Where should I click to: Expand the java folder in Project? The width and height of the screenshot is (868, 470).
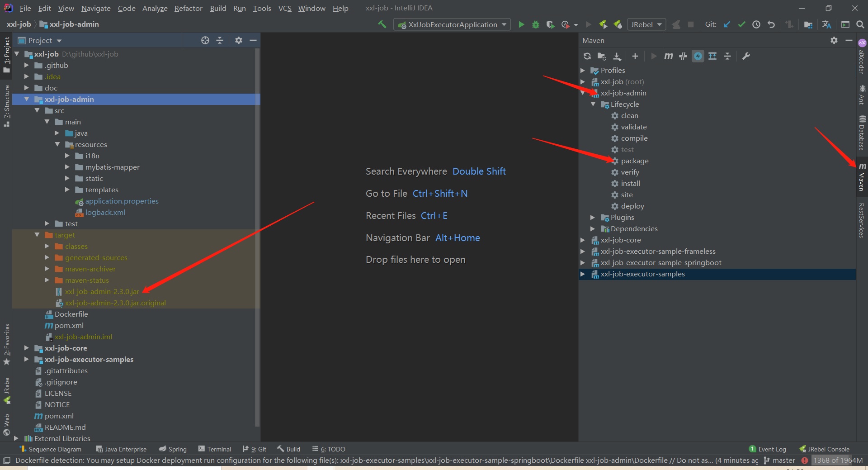click(x=57, y=133)
